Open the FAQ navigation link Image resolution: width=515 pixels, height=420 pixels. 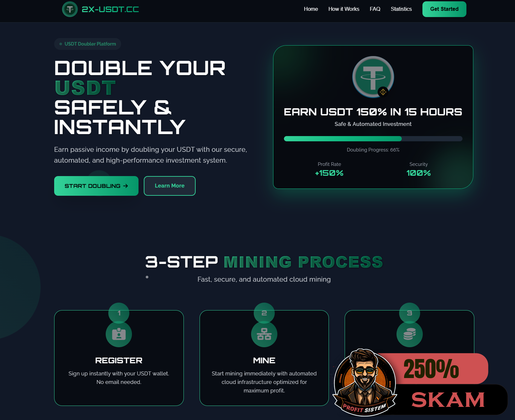(375, 9)
